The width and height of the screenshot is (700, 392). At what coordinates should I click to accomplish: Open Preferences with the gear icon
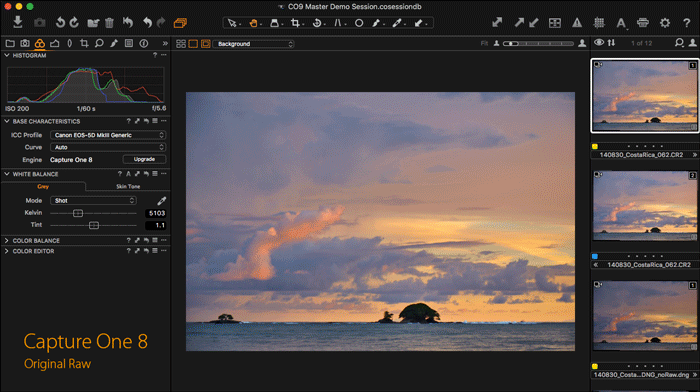point(665,23)
